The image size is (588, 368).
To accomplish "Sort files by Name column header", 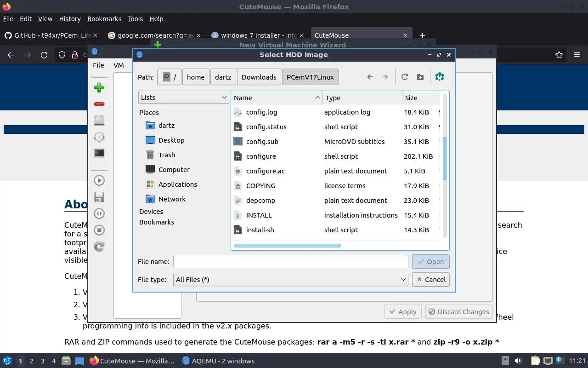I will [277, 98].
